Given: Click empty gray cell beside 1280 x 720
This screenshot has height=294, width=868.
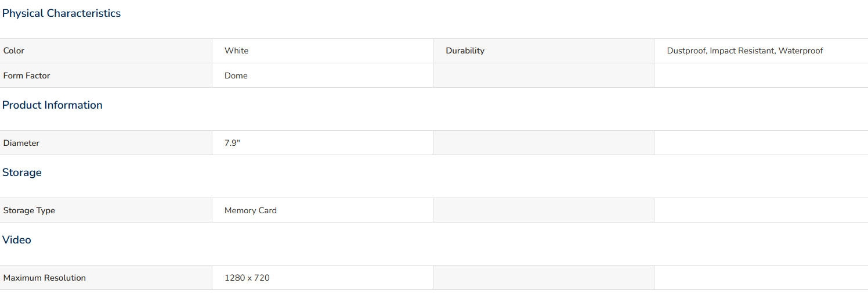Looking at the screenshot, I should pyautogui.click(x=544, y=278).
